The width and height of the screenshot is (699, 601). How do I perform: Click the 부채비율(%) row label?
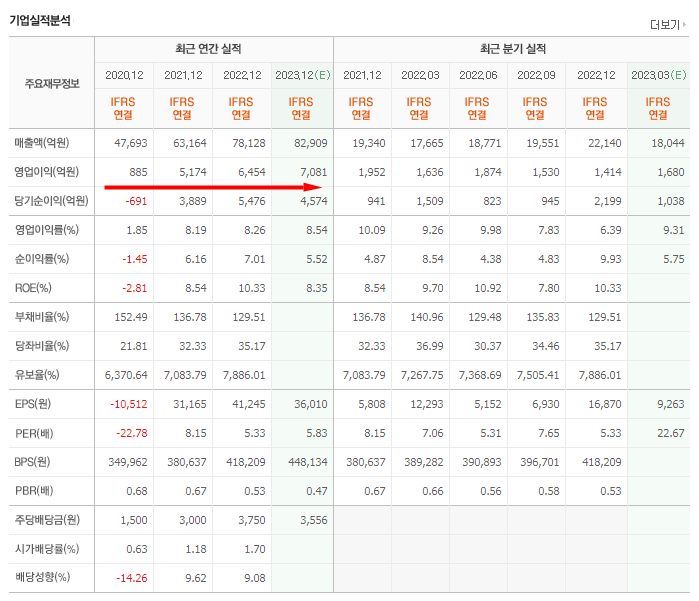pyautogui.click(x=42, y=317)
